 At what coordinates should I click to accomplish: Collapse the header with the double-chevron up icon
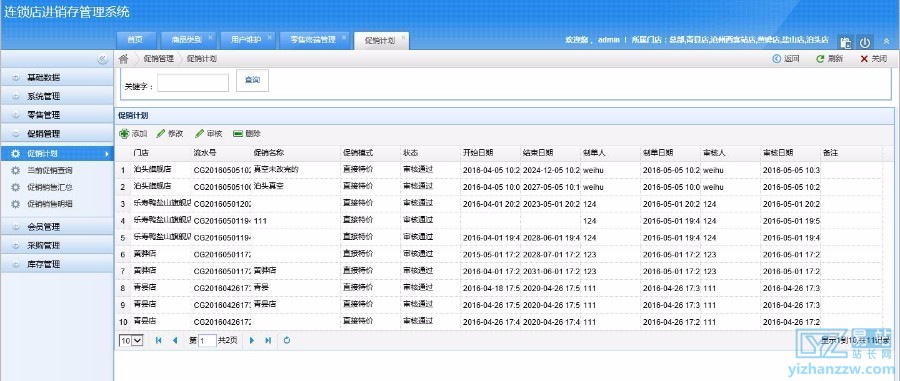click(x=886, y=41)
